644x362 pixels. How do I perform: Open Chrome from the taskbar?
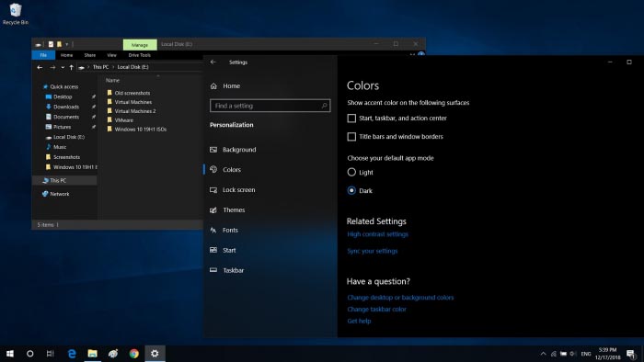[134, 354]
